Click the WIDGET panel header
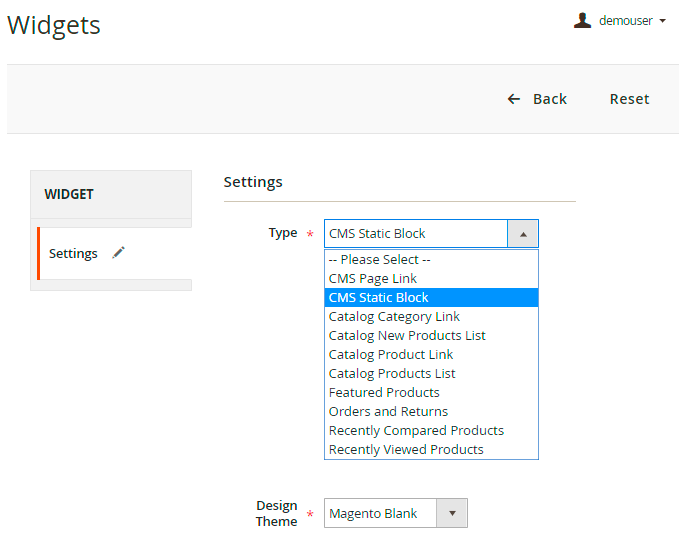Screen dimensions: 683x555 tap(111, 194)
